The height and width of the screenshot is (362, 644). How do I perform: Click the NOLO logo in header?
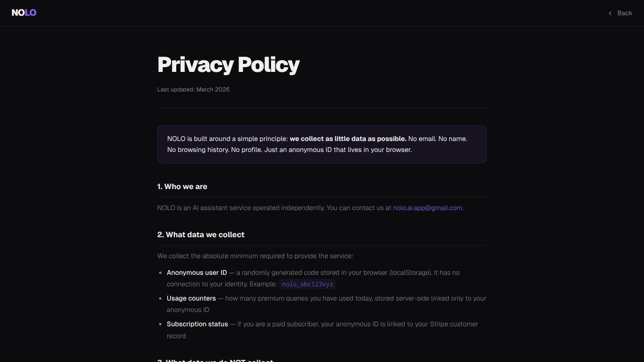[24, 13]
